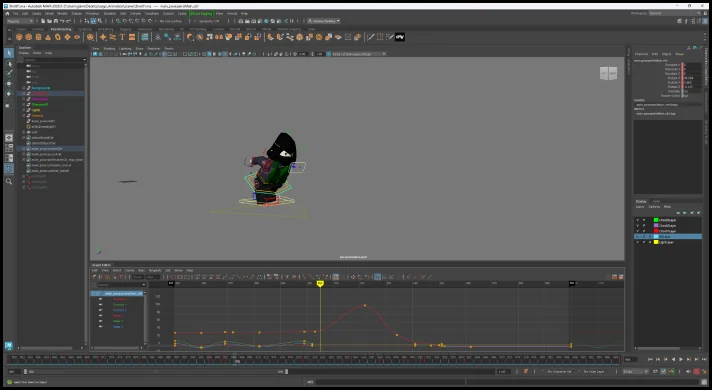Open the Channels menu in Channel Box
Screen dimensions: 712x390
641,54
